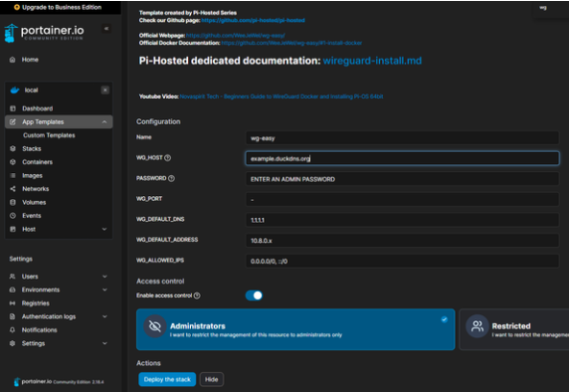Click the PASSWORD help tooltip icon
The width and height of the screenshot is (569, 392).
[171, 178]
